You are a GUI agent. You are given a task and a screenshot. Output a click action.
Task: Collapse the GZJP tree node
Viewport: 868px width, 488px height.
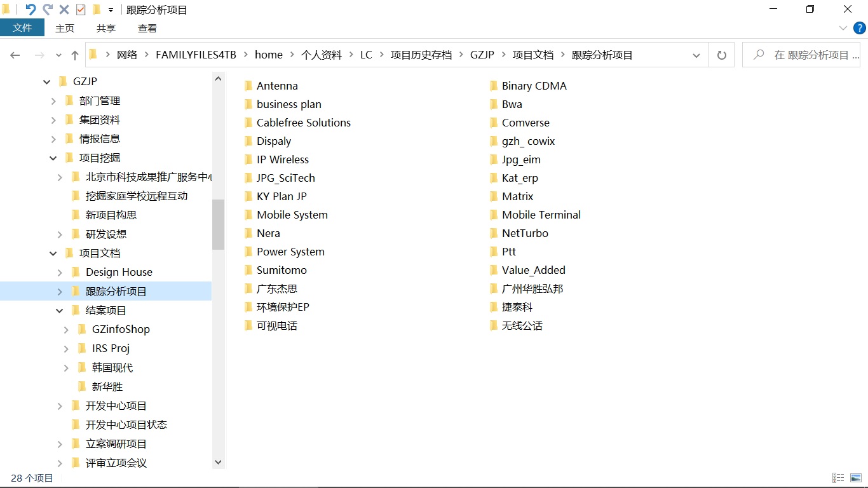(x=47, y=81)
